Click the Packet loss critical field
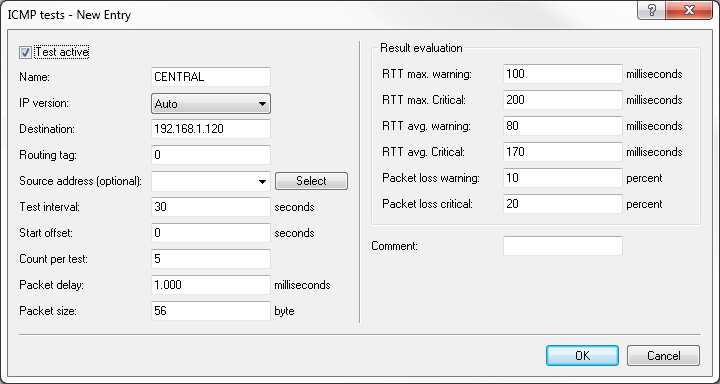This screenshot has height=384, width=720. tap(563, 203)
